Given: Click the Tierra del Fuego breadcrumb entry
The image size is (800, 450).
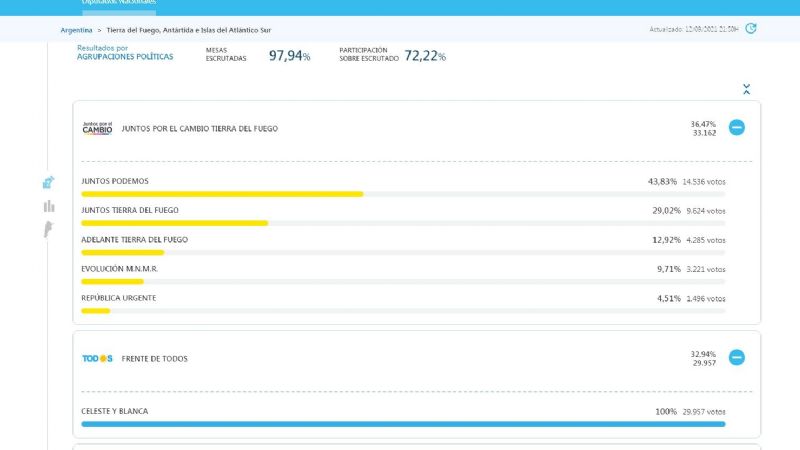Looking at the screenshot, I should point(189,30).
